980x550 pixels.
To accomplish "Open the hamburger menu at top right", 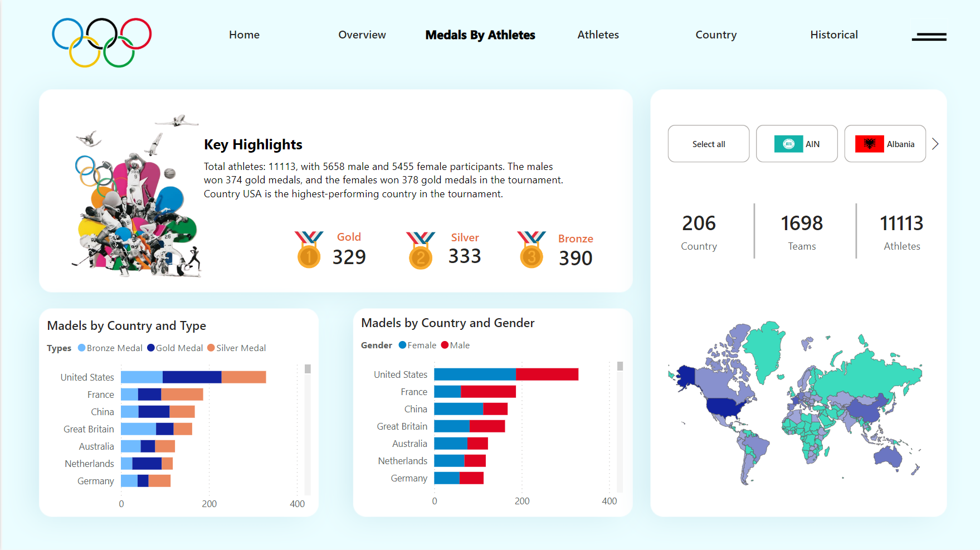I will pos(928,36).
